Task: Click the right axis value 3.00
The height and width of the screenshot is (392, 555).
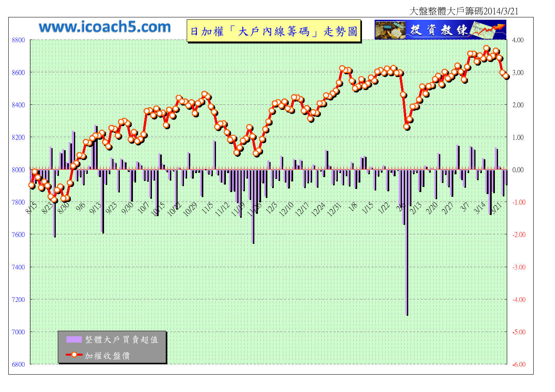Action: pos(518,73)
